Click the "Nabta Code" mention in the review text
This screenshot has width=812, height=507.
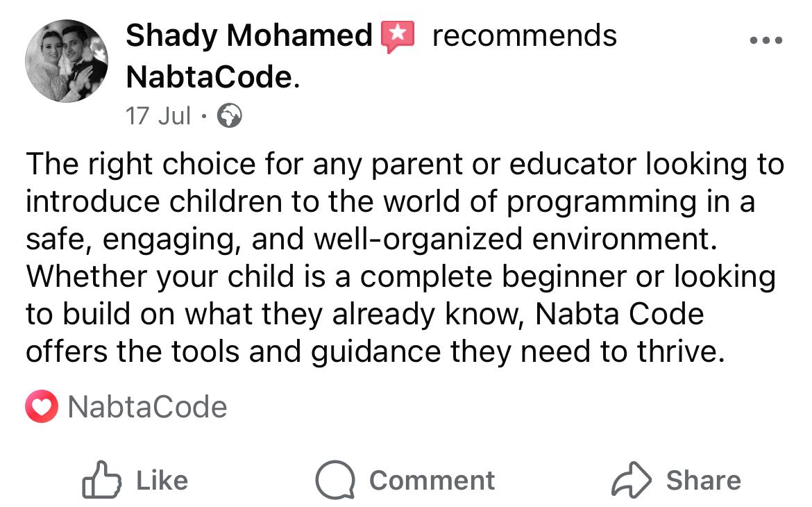[x=620, y=314]
